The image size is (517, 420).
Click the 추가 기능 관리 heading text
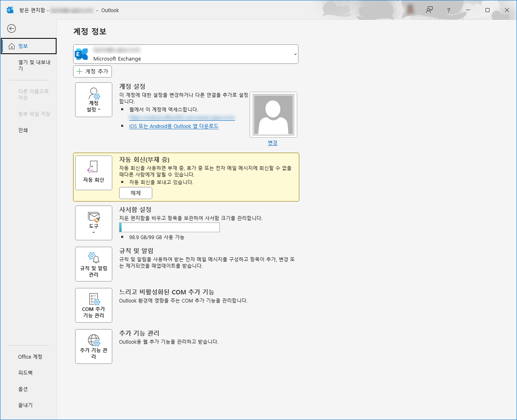tap(139, 333)
